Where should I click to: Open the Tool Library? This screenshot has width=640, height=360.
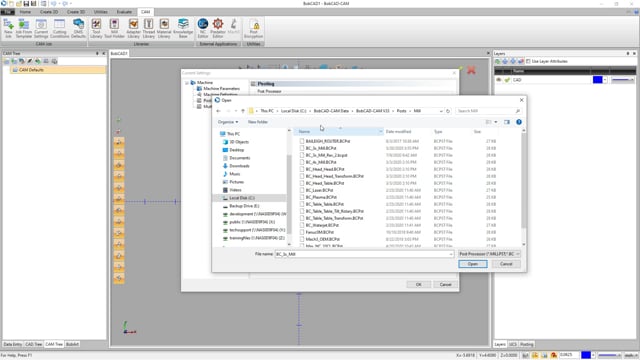pos(96,28)
